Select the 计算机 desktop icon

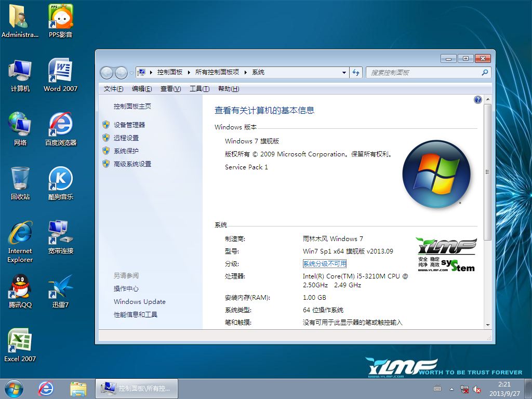(x=20, y=75)
